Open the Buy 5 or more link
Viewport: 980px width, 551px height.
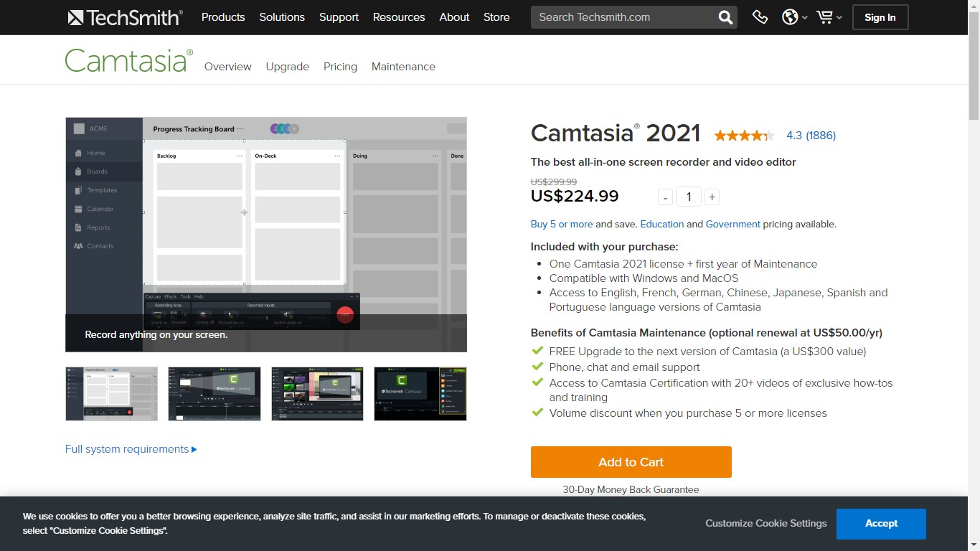click(562, 224)
